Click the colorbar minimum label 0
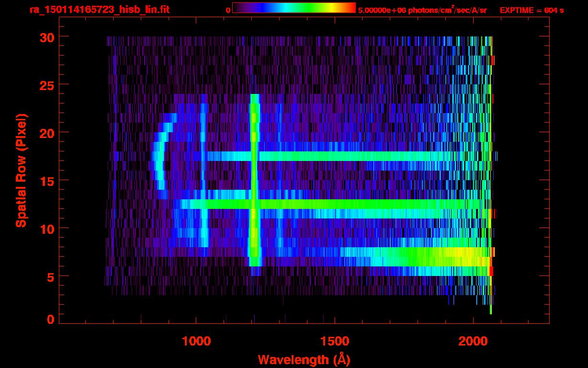This screenshot has height=368, width=588. (228, 10)
